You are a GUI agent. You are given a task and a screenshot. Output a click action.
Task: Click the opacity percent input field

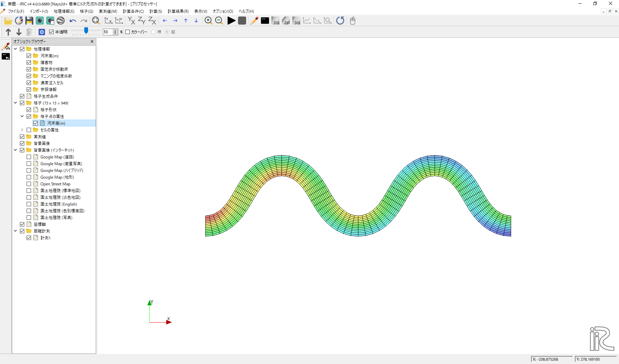coord(108,32)
